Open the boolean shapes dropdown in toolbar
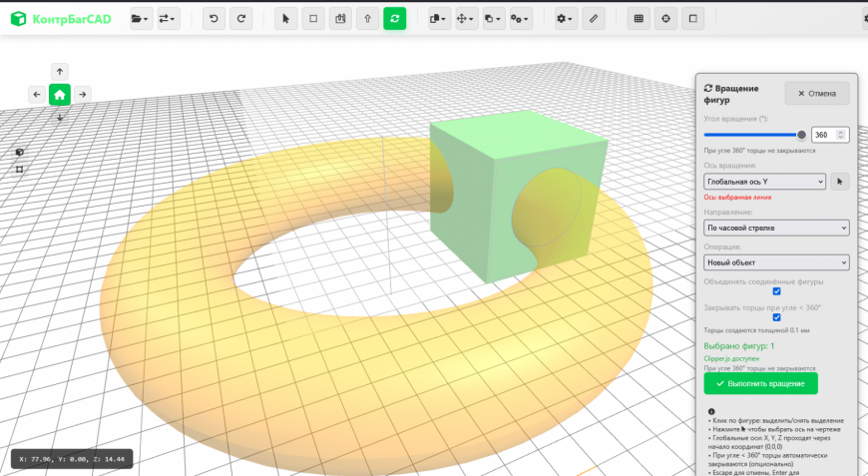Image resolution: width=868 pixels, height=476 pixels. click(440, 19)
